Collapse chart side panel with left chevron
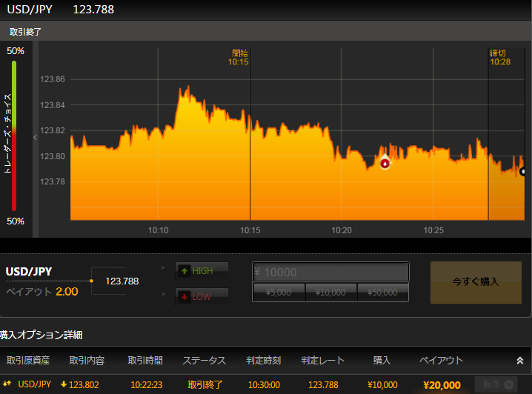The width and height of the screenshot is (532, 394). coord(35,137)
